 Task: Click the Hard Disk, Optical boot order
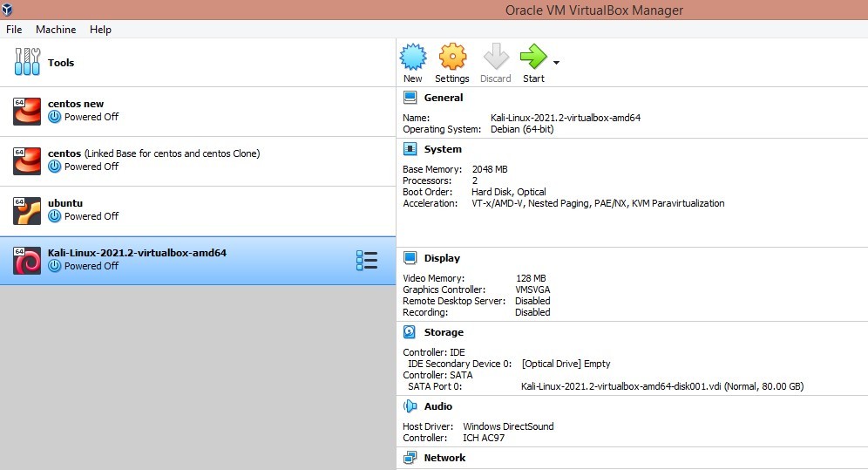pyautogui.click(x=509, y=192)
